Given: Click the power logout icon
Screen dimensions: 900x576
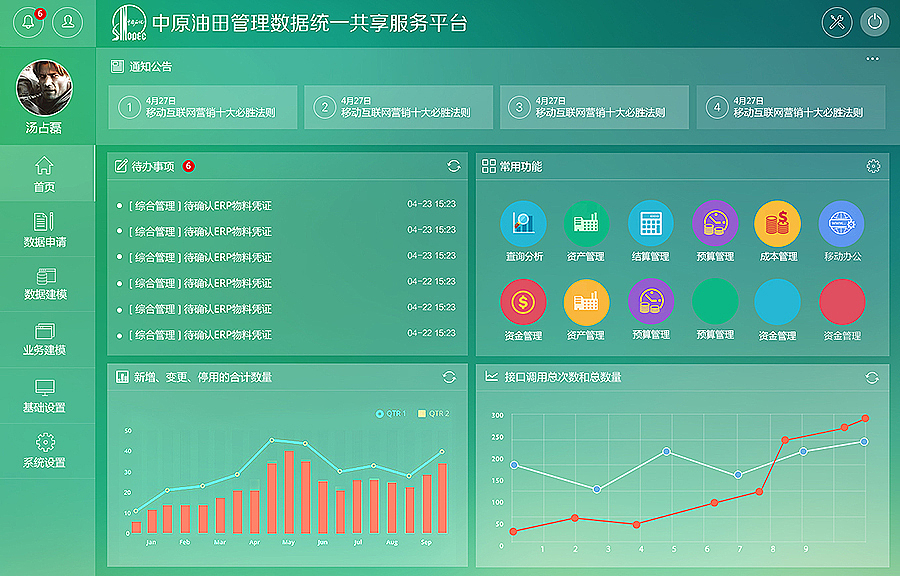Looking at the screenshot, I should click(875, 22).
